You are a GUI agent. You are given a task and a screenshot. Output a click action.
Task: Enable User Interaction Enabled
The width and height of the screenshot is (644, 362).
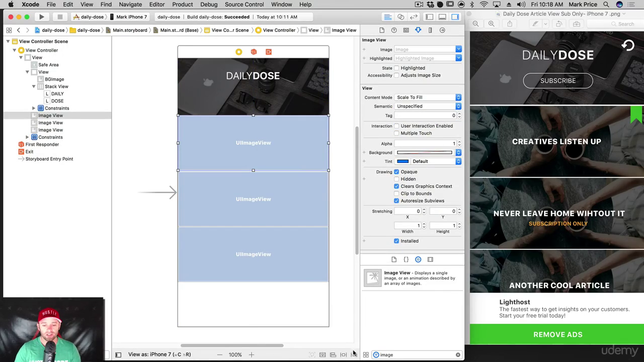tap(396, 126)
